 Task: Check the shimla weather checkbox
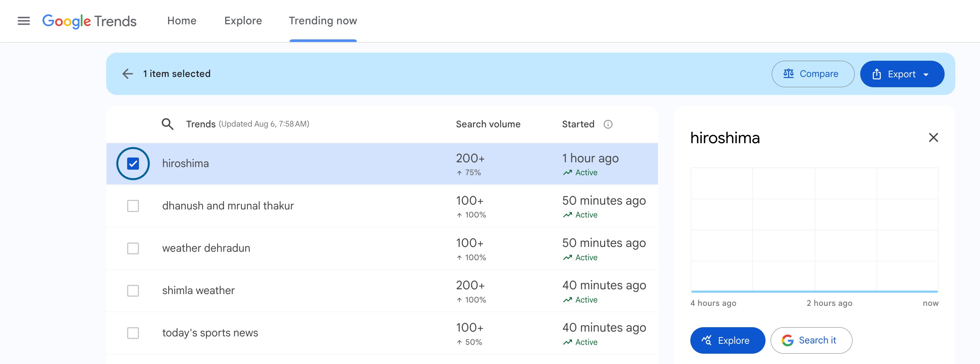[133, 291]
